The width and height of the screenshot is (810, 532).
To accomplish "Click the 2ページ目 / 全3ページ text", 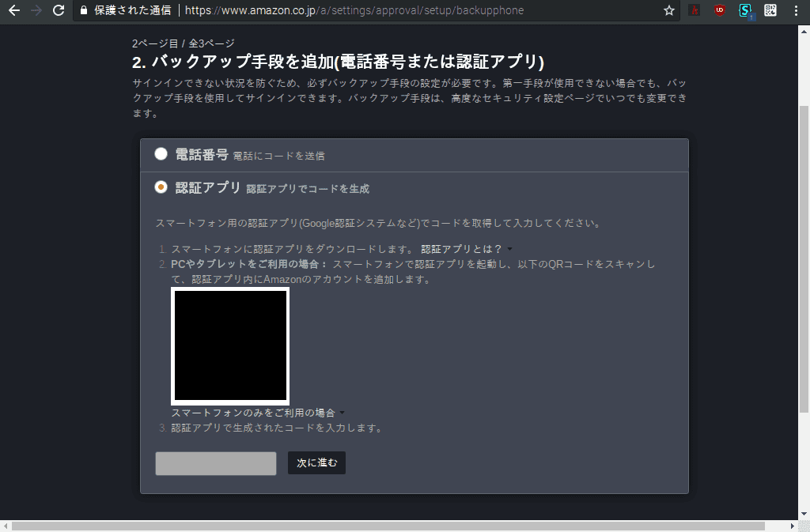I will pyautogui.click(x=183, y=43).
